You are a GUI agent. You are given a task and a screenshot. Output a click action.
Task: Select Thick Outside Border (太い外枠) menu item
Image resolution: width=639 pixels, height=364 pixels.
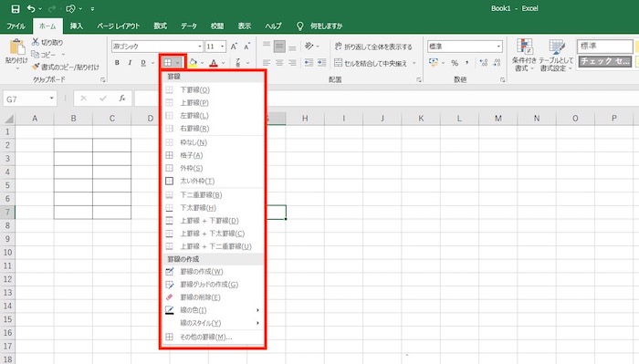click(214, 182)
